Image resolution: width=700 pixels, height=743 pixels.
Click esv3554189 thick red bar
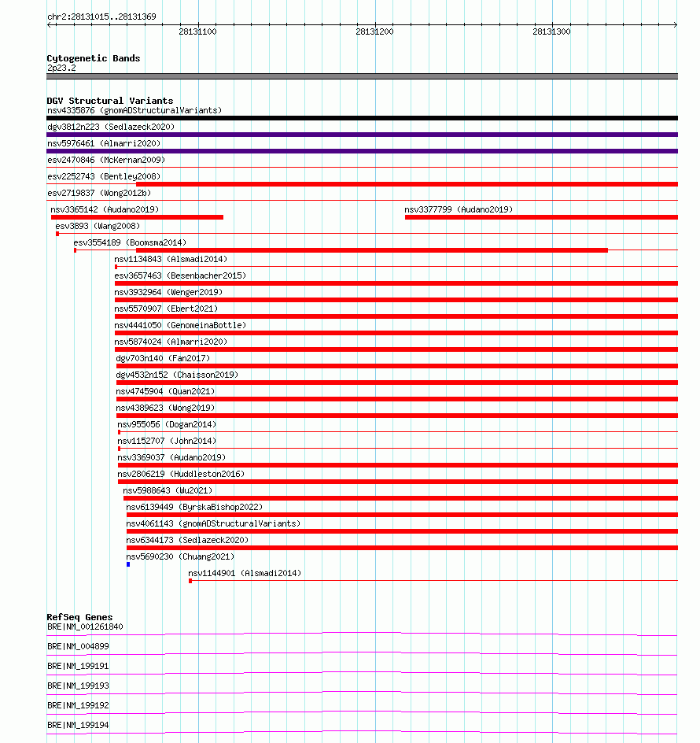coord(372,250)
